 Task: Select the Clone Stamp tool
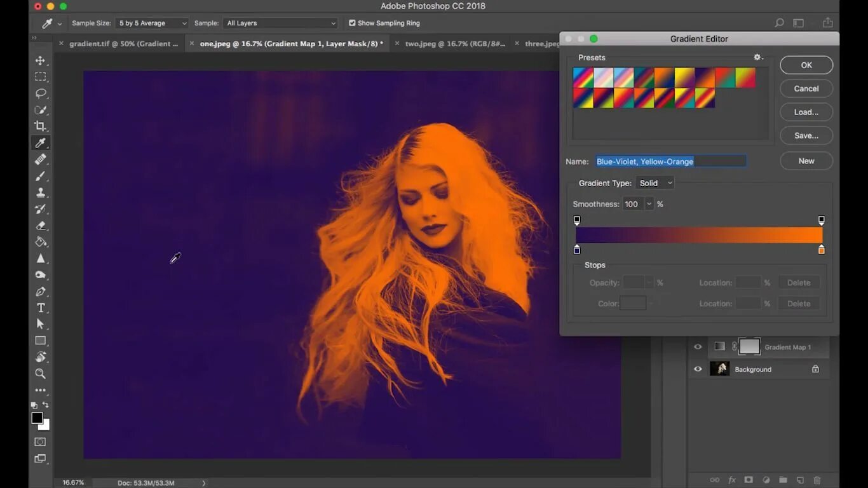click(x=40, y=193)
